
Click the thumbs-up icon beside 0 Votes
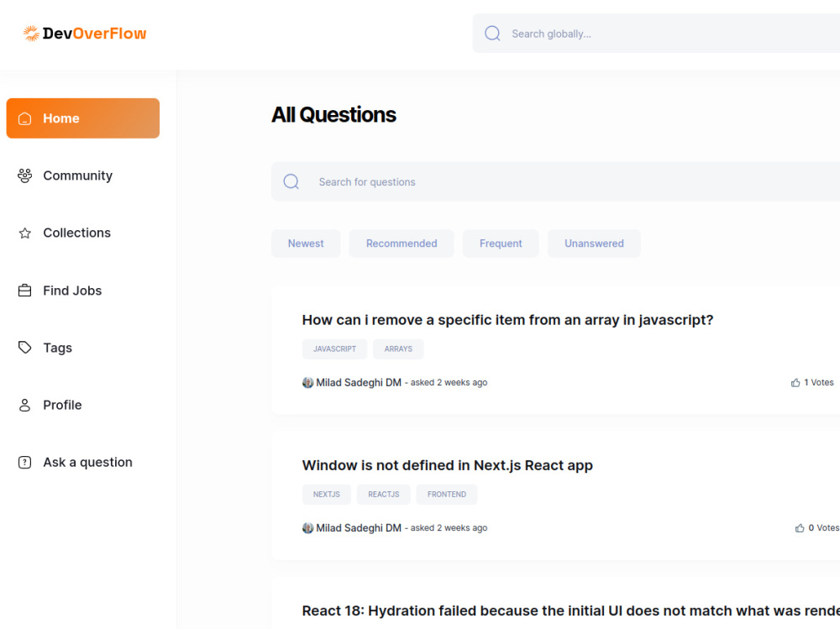800,528
